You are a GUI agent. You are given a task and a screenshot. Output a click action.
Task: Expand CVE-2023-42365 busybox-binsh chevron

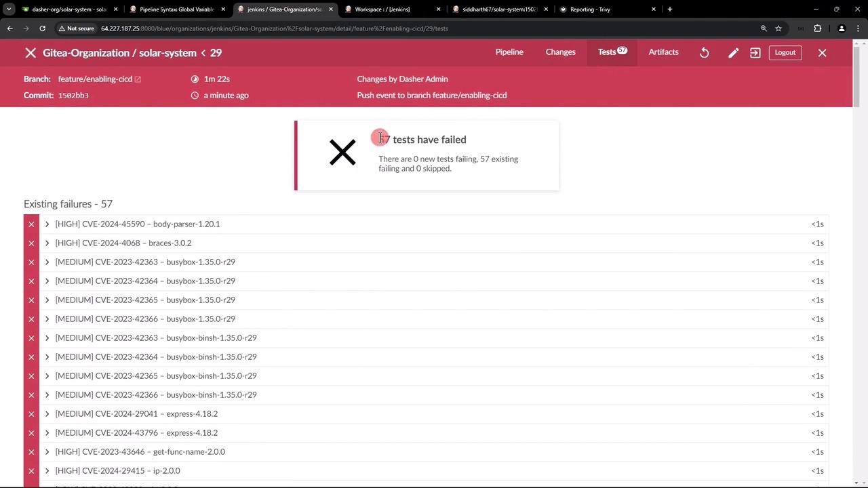(x=47, y=376)
